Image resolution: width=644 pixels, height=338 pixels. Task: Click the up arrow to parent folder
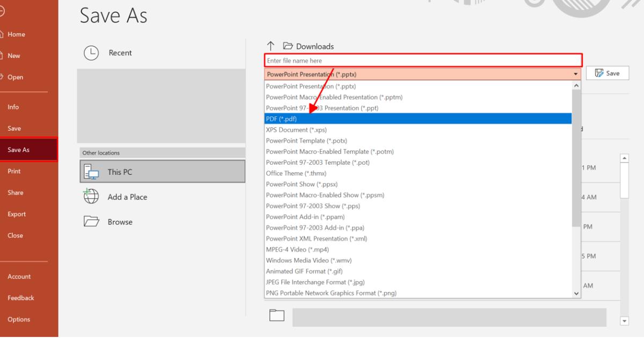coord(271,46)
